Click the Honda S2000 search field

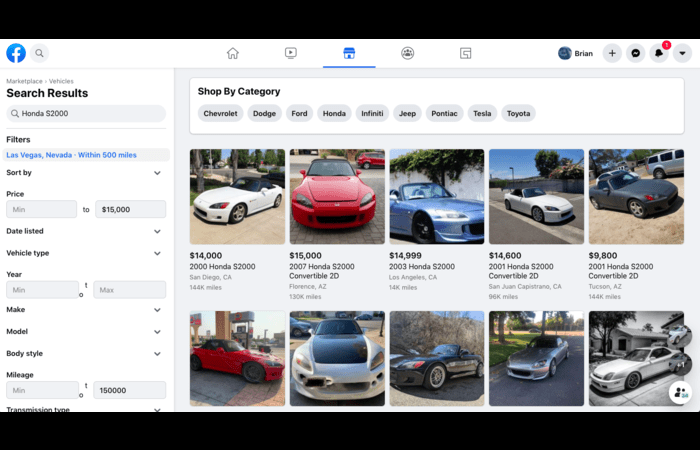[x=86, y=113]
